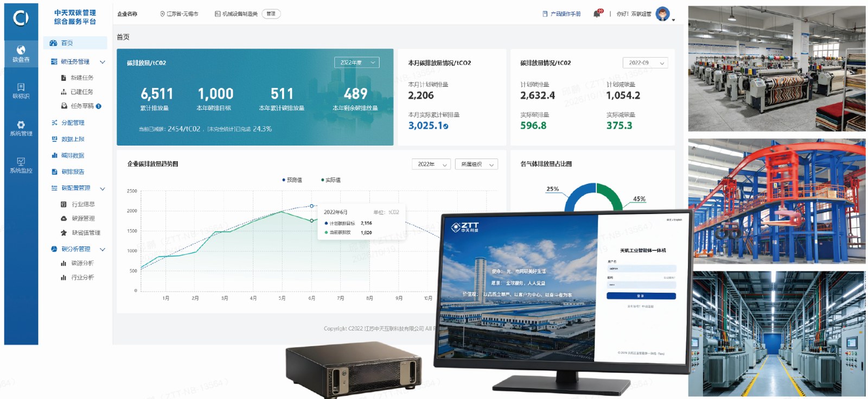Screen dimensions: 868x399
Task: Collapse the 碳分析管理 menu group
Action: 102,249
